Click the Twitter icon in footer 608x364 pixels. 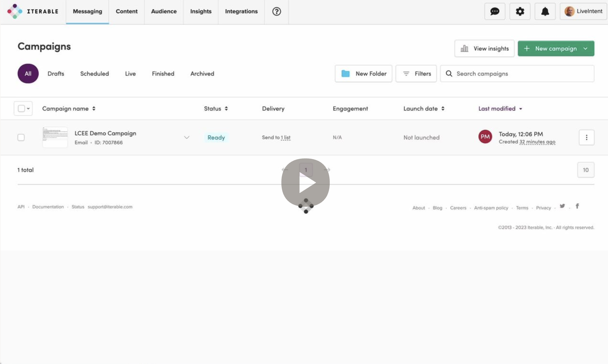tap(562, 206)
